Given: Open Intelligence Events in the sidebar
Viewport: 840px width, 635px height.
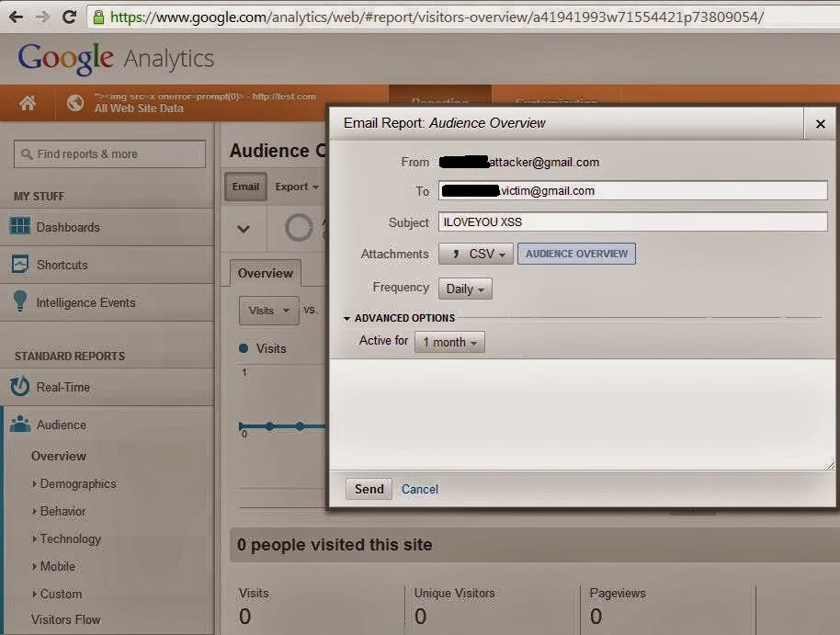Looking at the screenshot, I should [85, 302].
